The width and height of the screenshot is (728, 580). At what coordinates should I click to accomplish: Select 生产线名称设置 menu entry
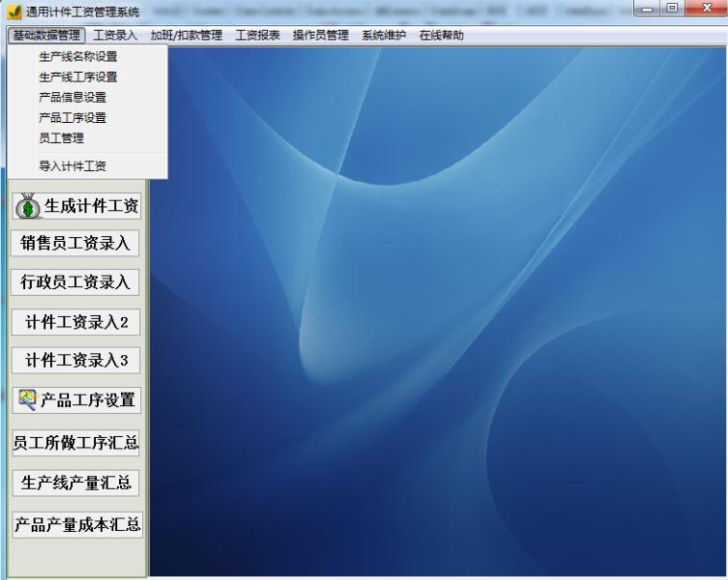coord(87,57)
